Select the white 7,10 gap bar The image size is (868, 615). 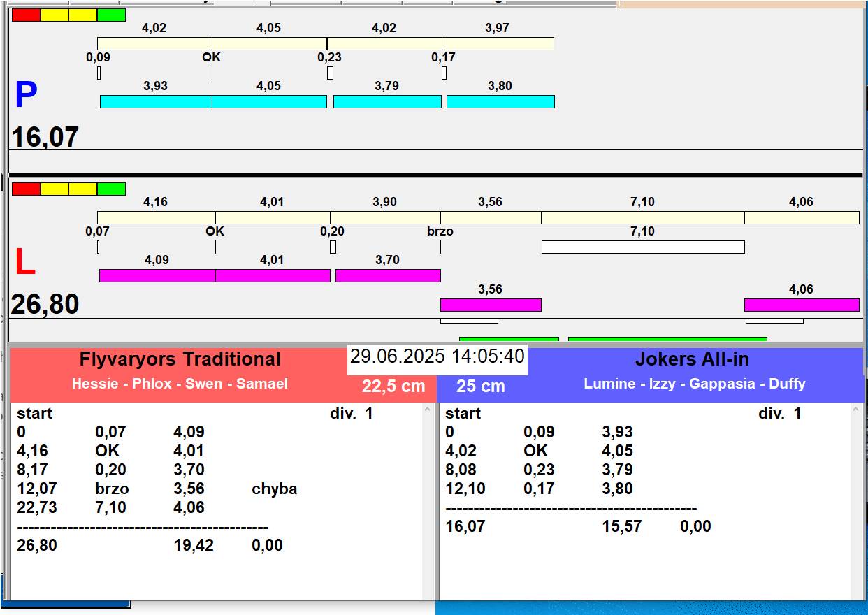pyautogui.click(x=642, y=247)
